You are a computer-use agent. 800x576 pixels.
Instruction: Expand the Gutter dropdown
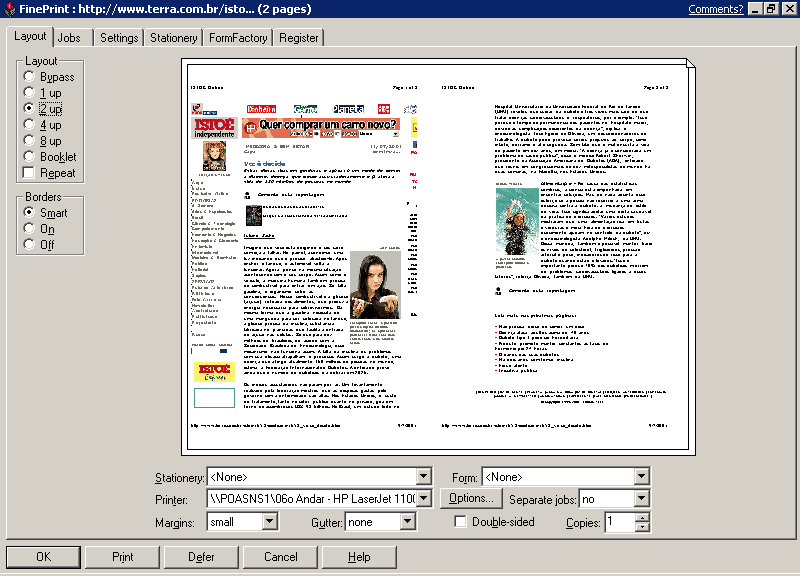(x=407, y=522)
